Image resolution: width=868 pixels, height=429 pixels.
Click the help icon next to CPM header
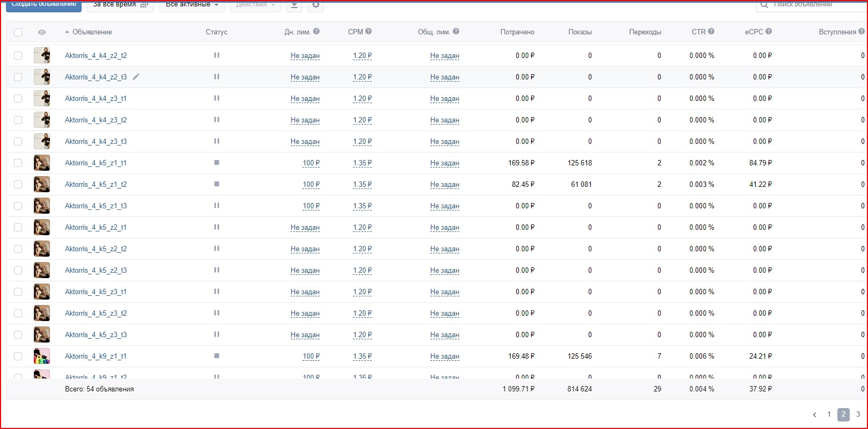tap(368, 32)
